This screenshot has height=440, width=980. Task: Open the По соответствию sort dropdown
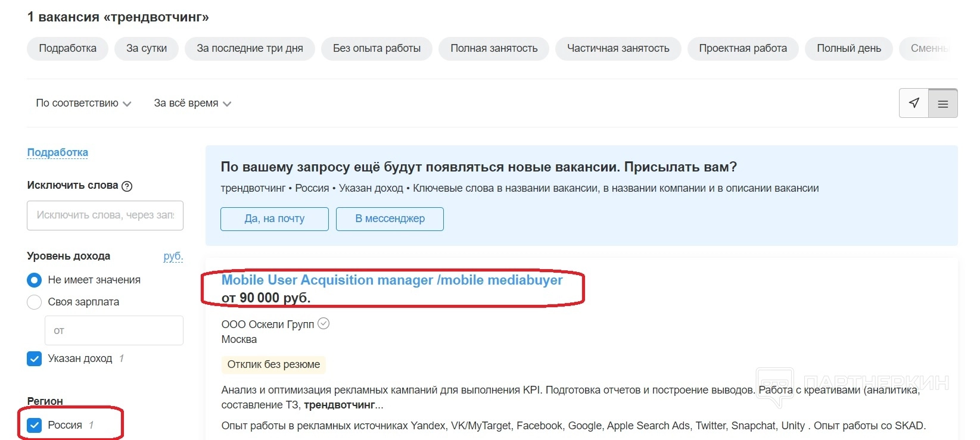click(83, 104)
